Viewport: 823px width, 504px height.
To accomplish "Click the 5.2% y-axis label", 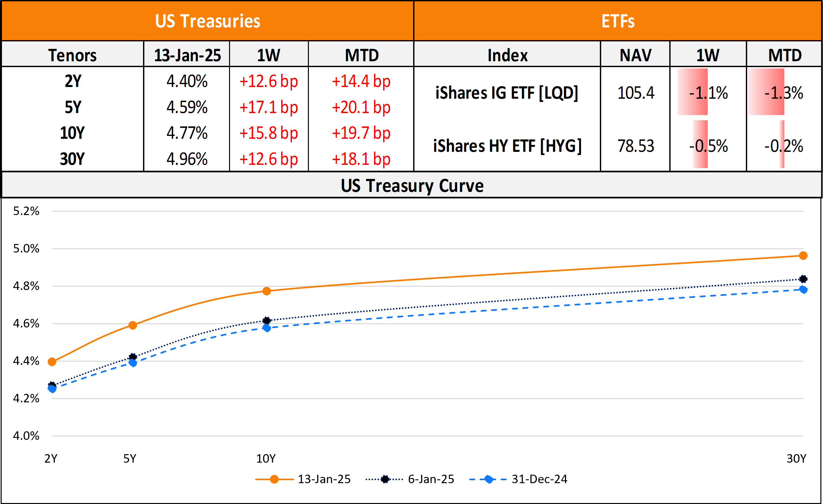I will tap(26, 211).
